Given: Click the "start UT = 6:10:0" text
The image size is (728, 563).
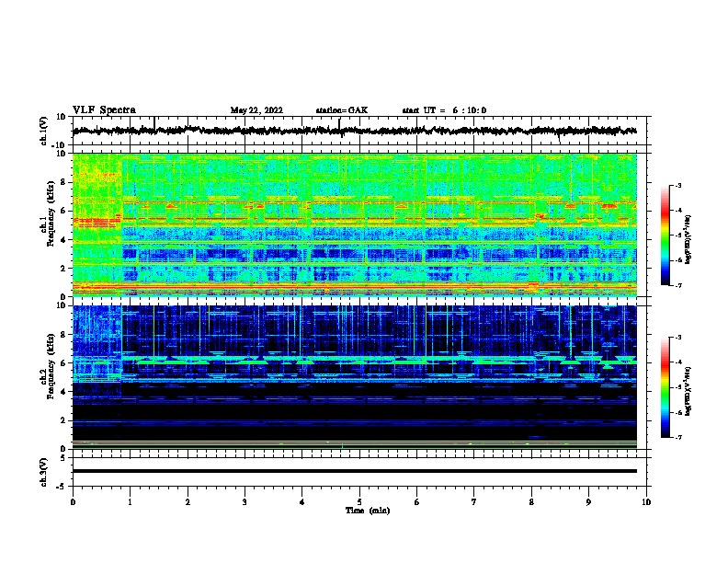Looking at the screenshot, I should point(444,110).
